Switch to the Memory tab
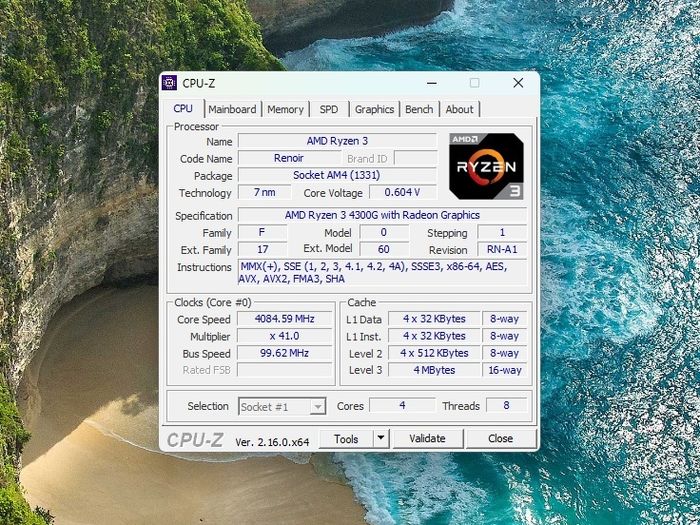 [285, 109]
